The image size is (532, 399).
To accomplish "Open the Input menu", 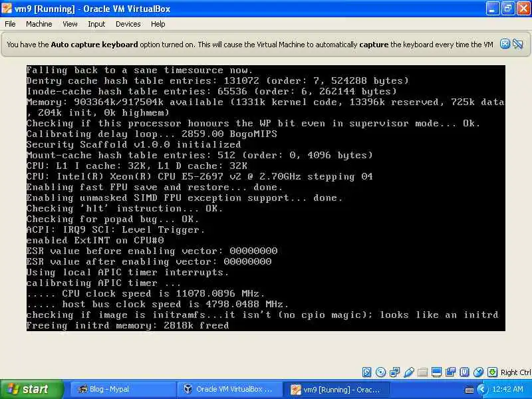I will (x=96, y=24).
